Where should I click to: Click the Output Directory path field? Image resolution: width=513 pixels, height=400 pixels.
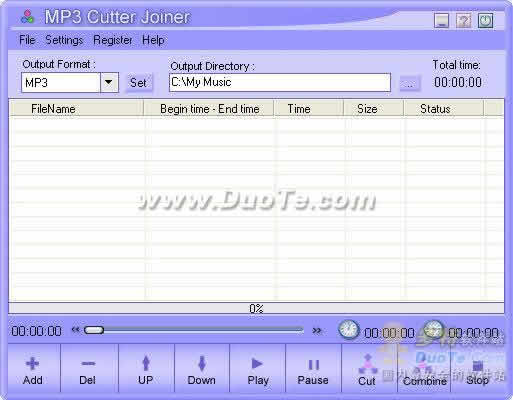coord(280,82)
